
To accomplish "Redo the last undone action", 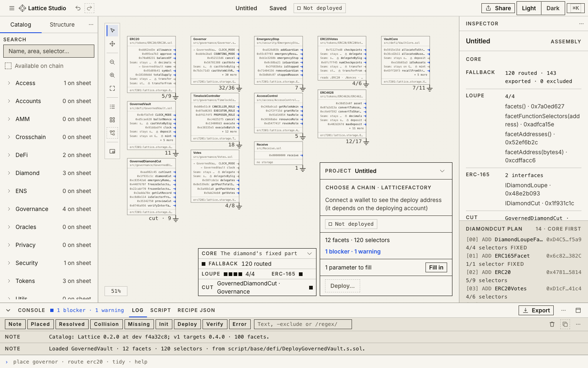I will (x=89, y=8).
